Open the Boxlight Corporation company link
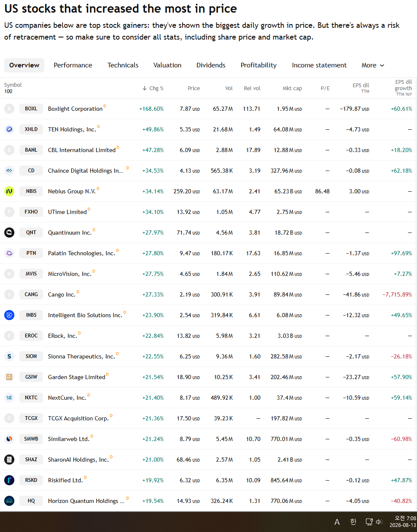Image resolution: width=417 pixels, height=532 pixels. pyautogui.click(x=75, y=109)
